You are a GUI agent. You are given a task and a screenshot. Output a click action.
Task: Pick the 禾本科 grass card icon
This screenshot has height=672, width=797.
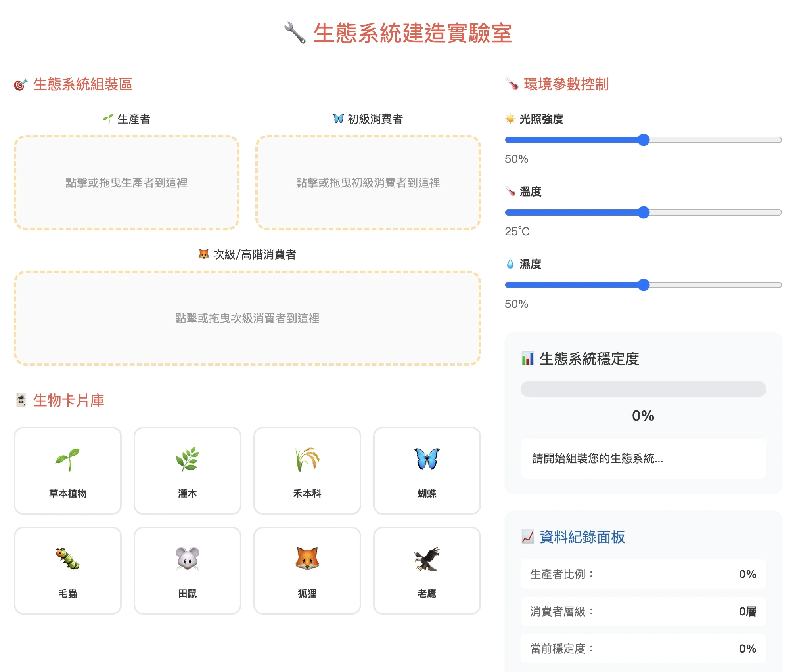coord(307,459)
